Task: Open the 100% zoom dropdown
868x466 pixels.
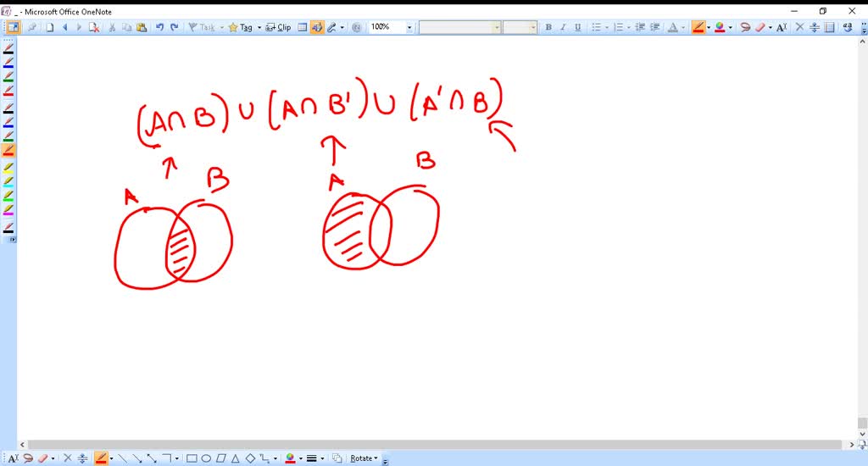Action: pos(409,27)
